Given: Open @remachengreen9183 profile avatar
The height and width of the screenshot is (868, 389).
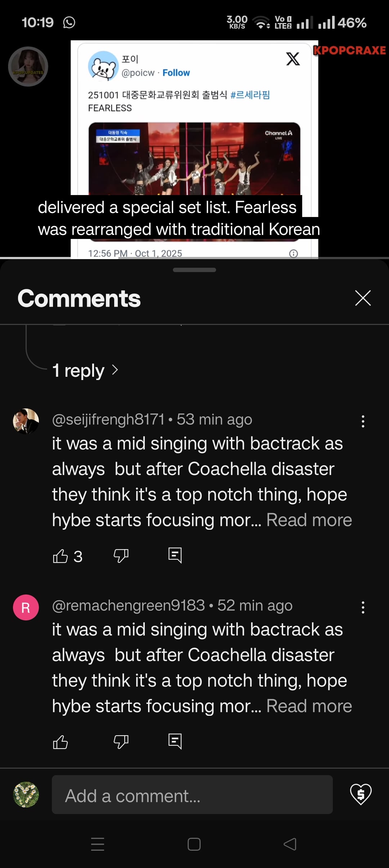Looking at the screenshot, I should coord(26,607).
